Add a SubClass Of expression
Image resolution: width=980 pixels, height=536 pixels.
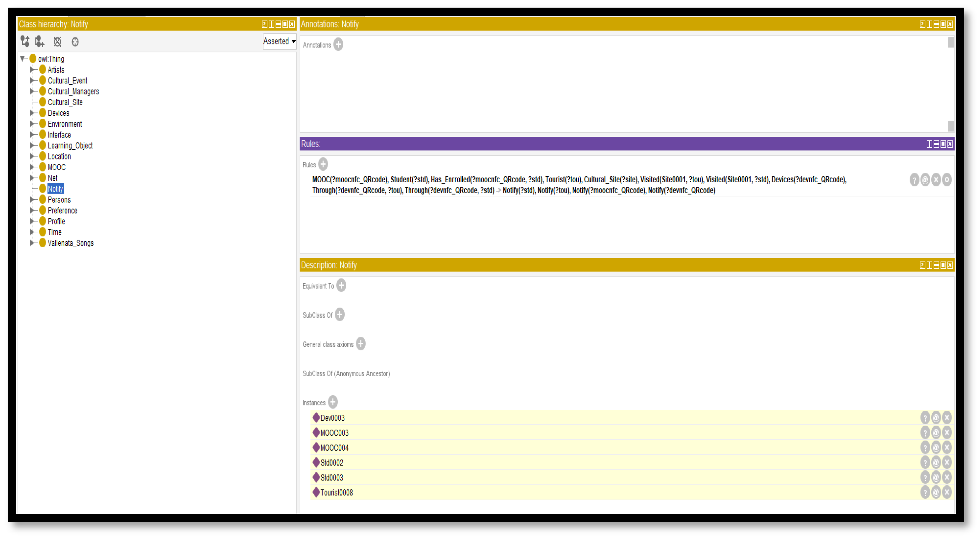[340, 315]
